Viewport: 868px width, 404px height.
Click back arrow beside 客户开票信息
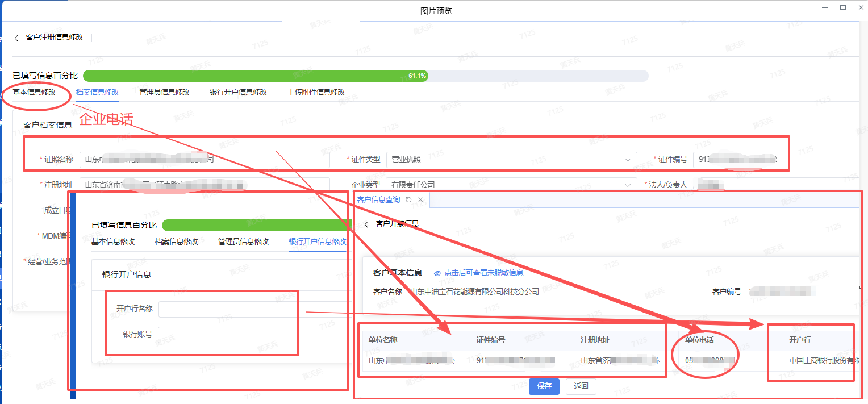(366, 224)
